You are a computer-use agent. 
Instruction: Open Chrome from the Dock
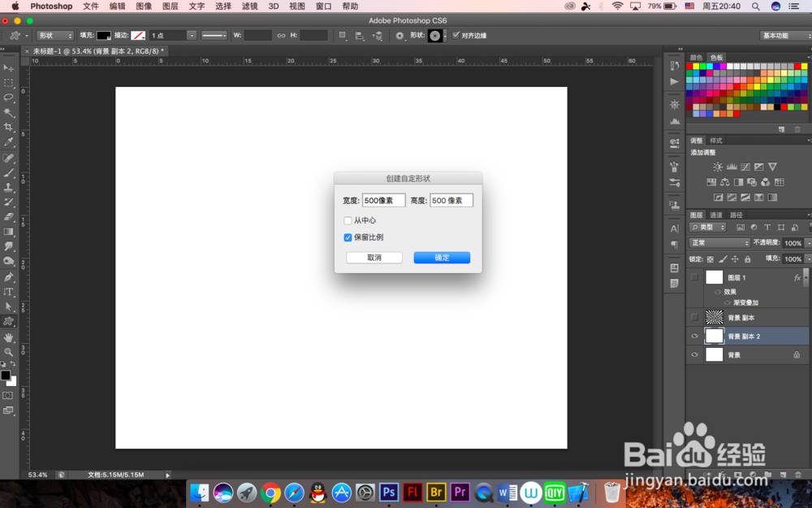pos(270,492)
